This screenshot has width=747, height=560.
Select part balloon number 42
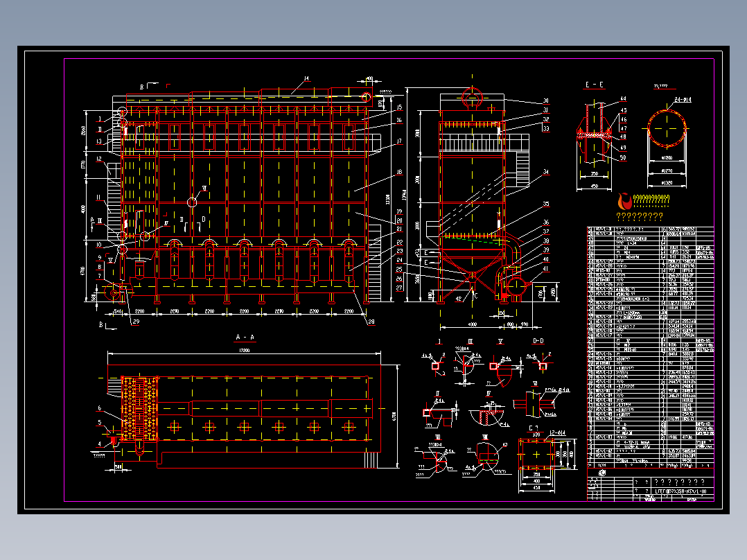(x=458, y=299)
